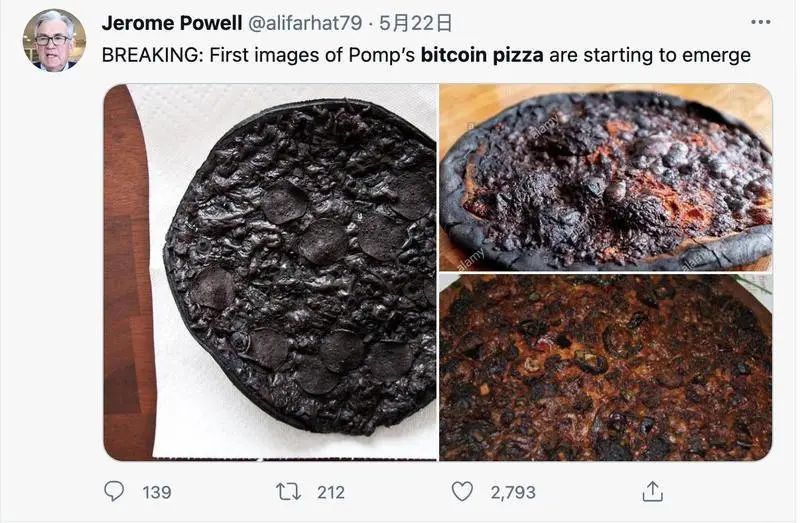Viewport: 800px width, 523px height.
Task: Click the bold "bitcoin pizza" text
Action: pyautogui.click(x=482, y=55)
